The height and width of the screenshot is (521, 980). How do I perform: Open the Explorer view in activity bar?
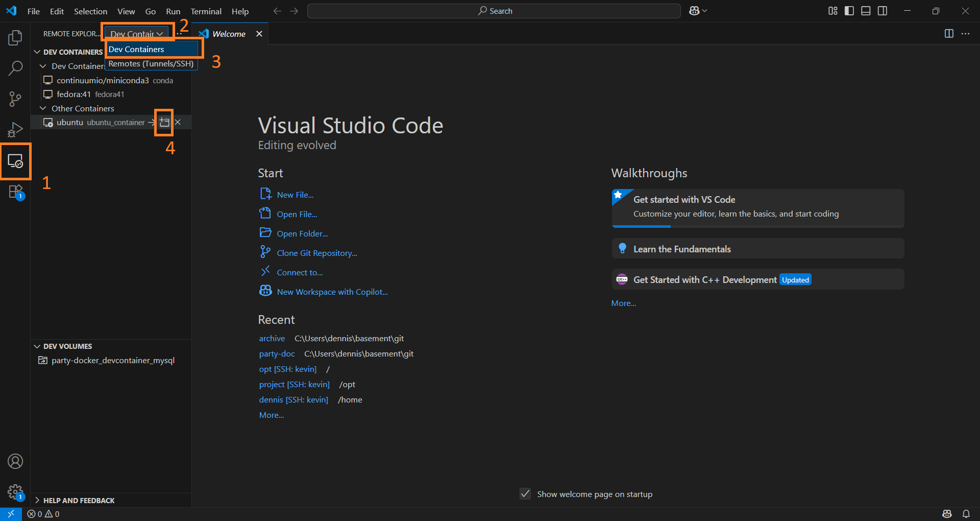[x=15, y=37]
